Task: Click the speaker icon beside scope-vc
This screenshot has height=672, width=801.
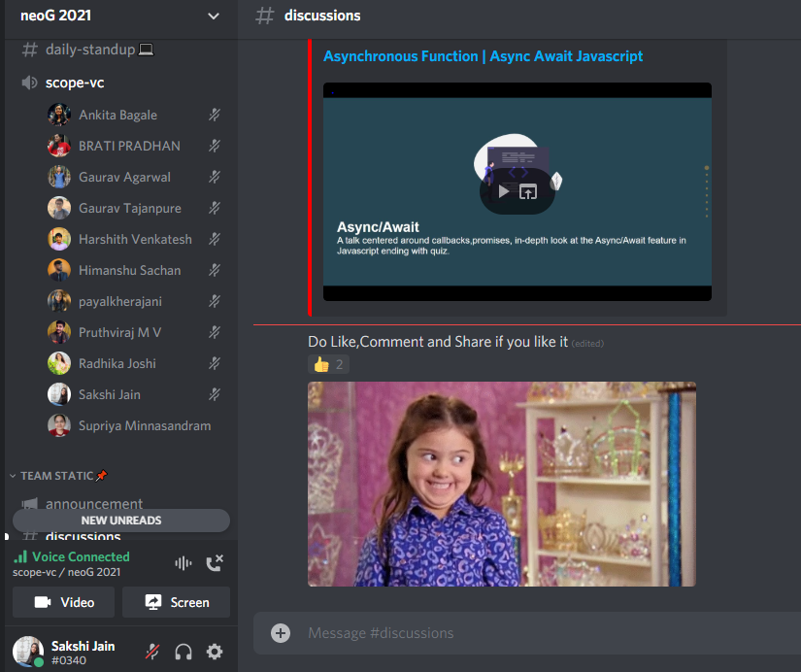Action: (29, 83)
